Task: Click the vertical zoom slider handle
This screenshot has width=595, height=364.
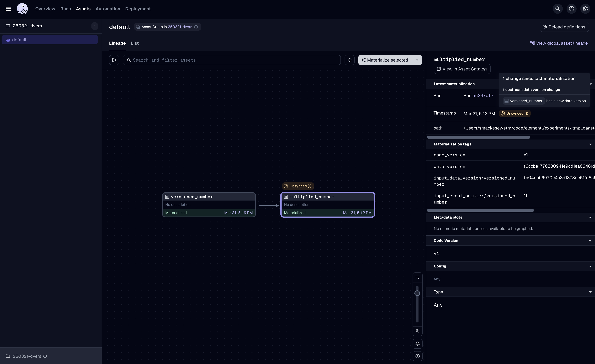Action: pos(417,293)
